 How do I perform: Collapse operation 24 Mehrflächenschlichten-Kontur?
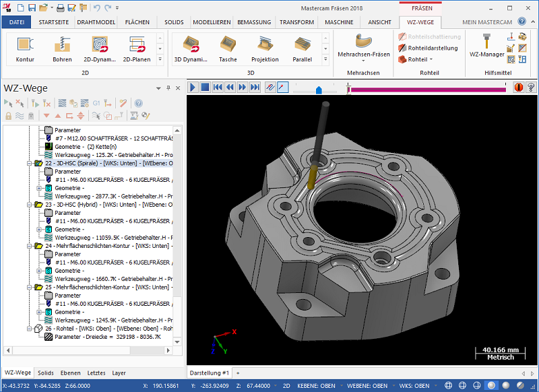30,246
